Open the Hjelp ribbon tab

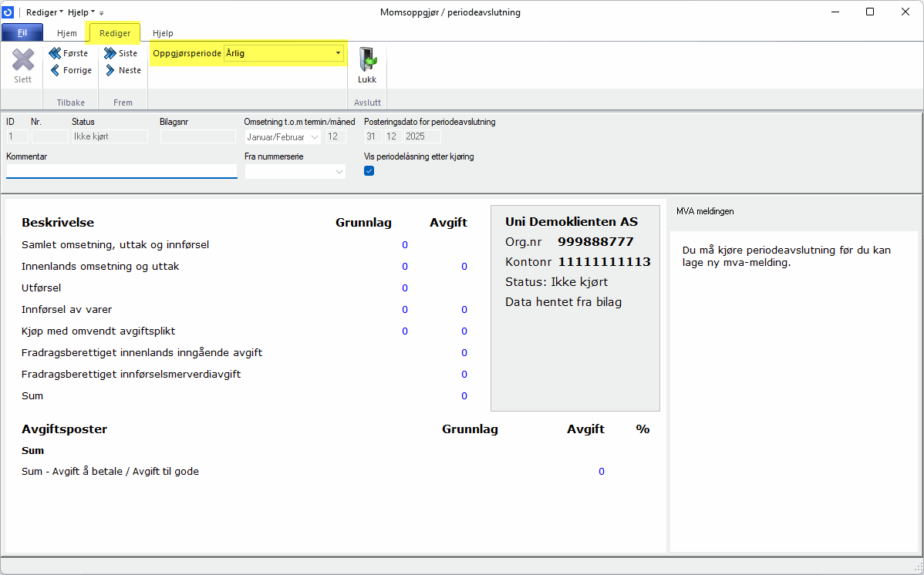click(163, 33)
